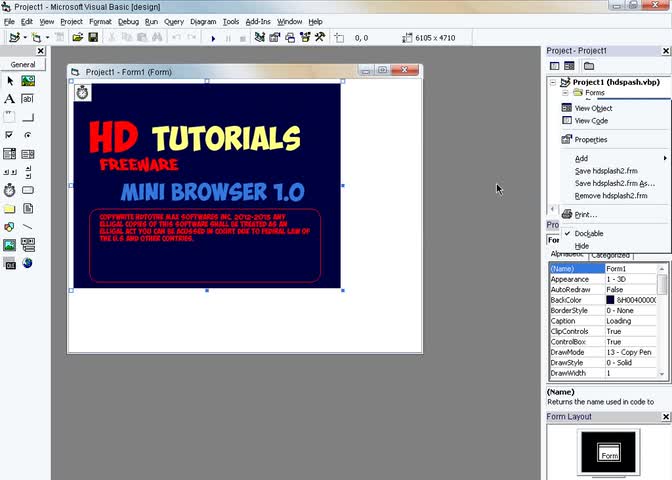672x480 pixels.
Task: Select the PictureBox control tool
Action: 28,81
